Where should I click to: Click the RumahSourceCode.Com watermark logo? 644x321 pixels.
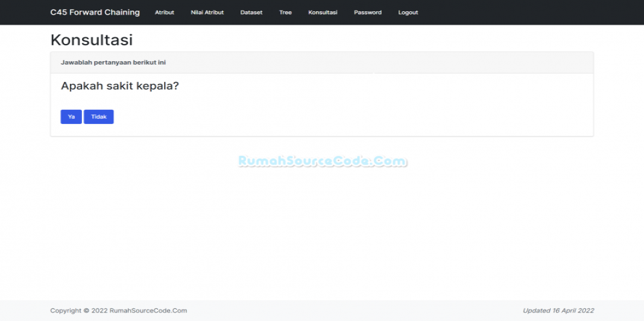[322, 161]
